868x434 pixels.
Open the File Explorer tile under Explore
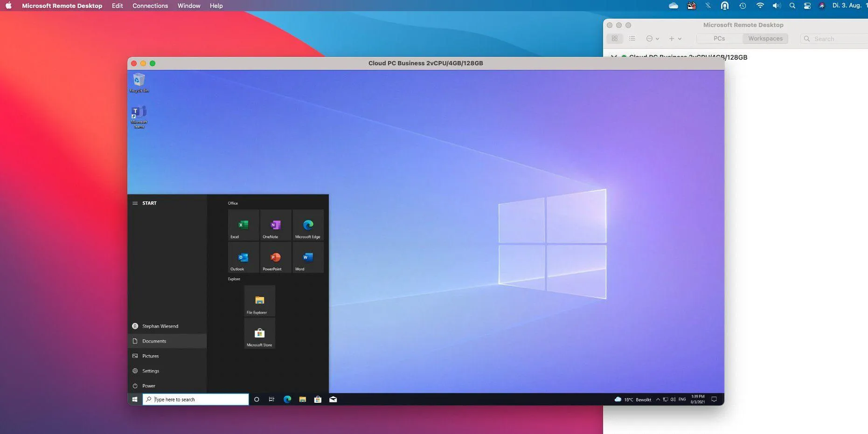pos(258,301)
